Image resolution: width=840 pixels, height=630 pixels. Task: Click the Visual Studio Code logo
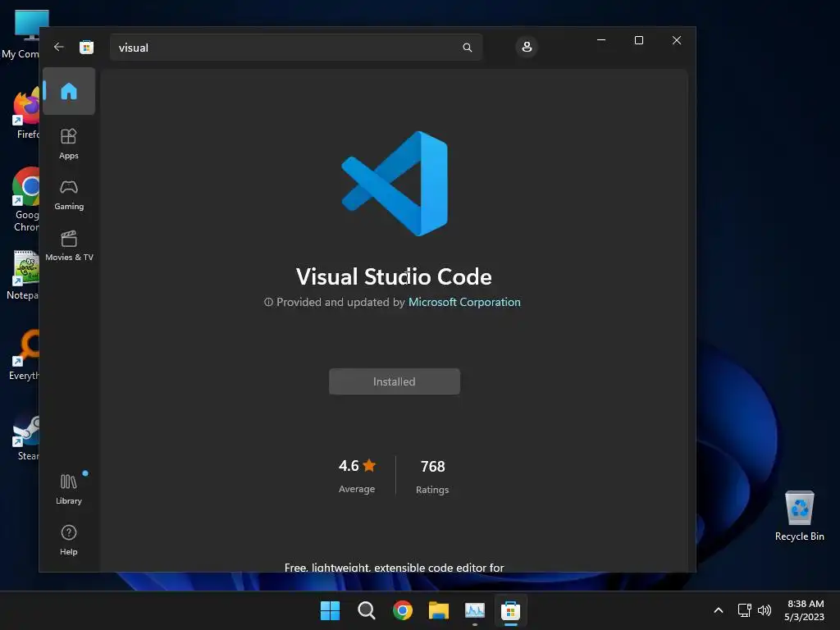point(395,183)
